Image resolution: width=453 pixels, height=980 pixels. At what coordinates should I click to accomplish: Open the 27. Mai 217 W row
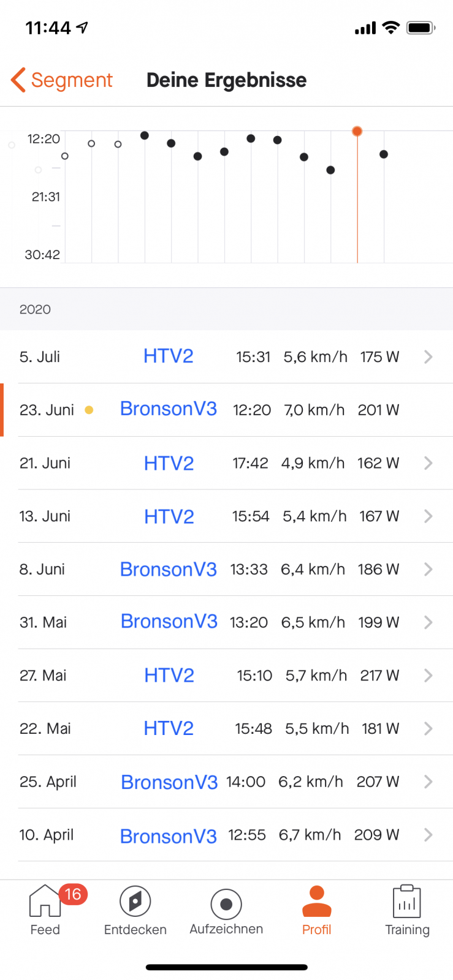tap(227, 675)
